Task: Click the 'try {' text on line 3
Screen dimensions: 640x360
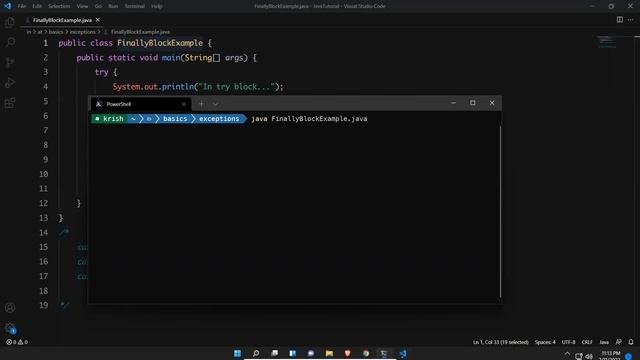Action: (106, 72)
